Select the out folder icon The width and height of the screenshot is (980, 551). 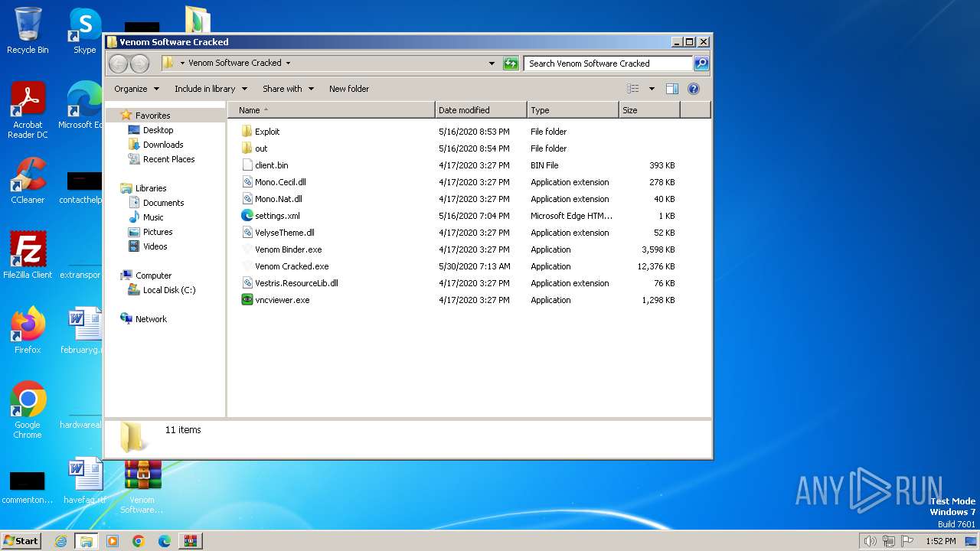(247, 148)
